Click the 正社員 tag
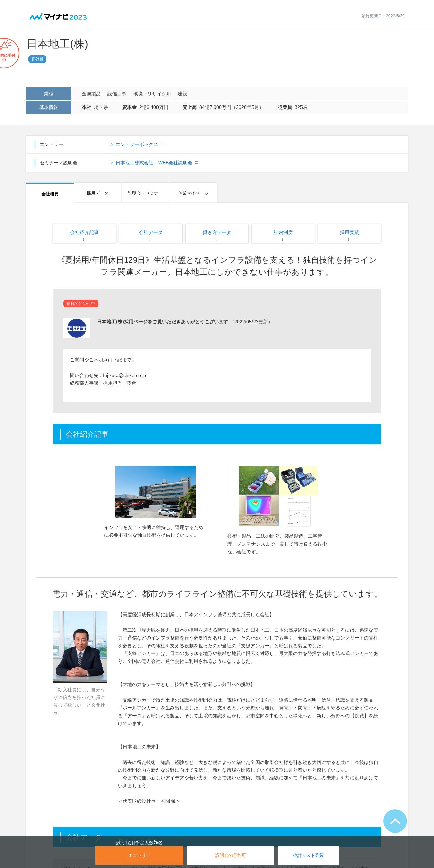This screenshot has height=868, width=434. click(37, 59)
